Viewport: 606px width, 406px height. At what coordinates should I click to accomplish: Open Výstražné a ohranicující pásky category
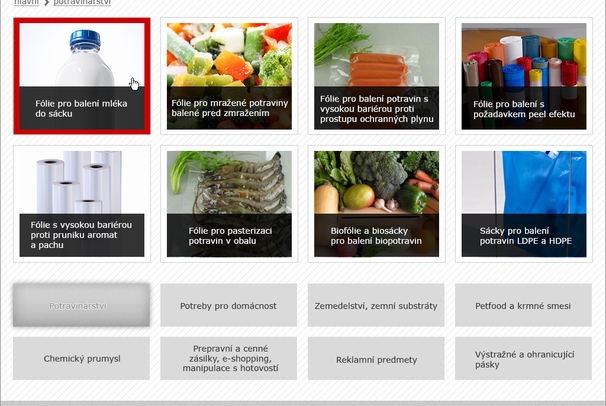click(523, 358)
